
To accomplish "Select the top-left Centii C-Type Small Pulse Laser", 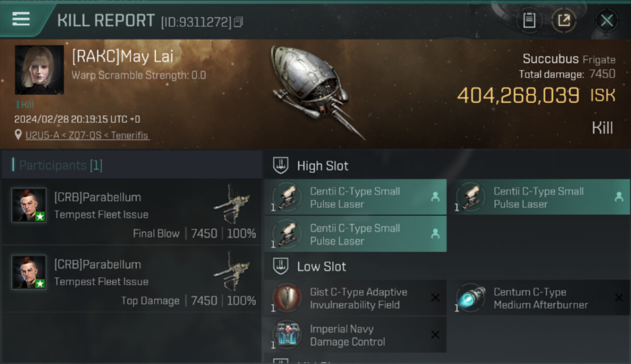I will [x=355, y=197].
